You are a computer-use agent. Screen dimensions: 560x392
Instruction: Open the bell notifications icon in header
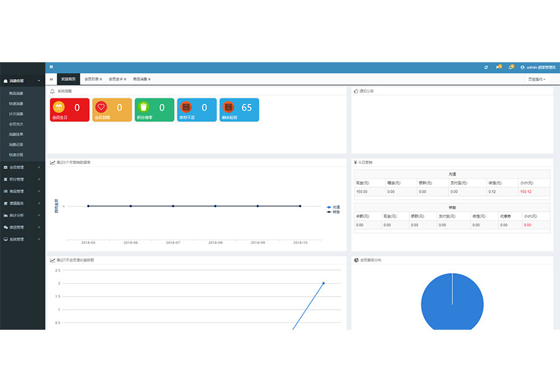click(510, 67)
